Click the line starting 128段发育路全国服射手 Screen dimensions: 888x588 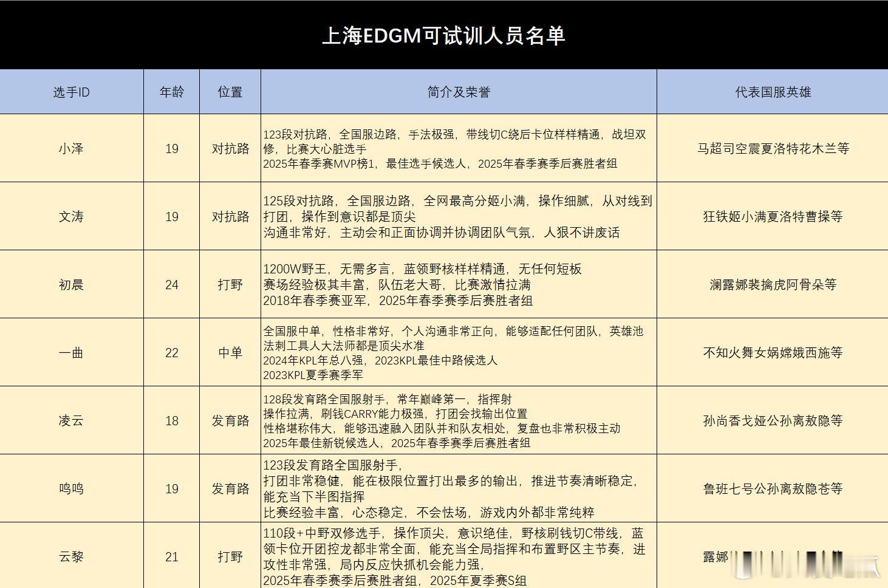(x=388, y=399)
